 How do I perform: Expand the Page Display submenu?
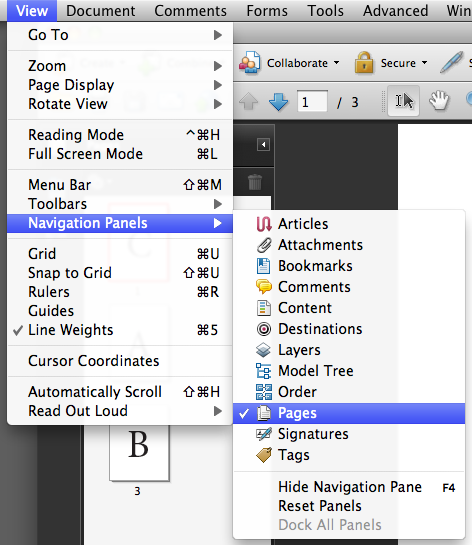tap(120, 85)
